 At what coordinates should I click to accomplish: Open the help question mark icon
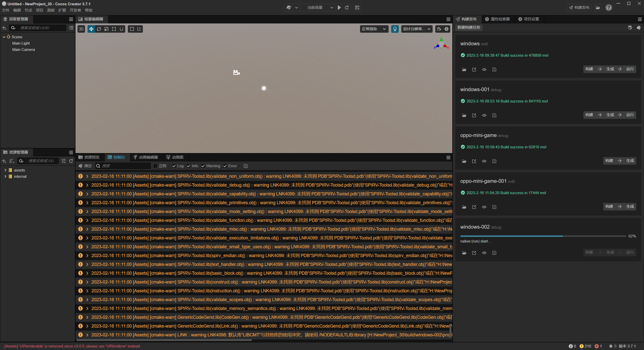pos(609,8)
